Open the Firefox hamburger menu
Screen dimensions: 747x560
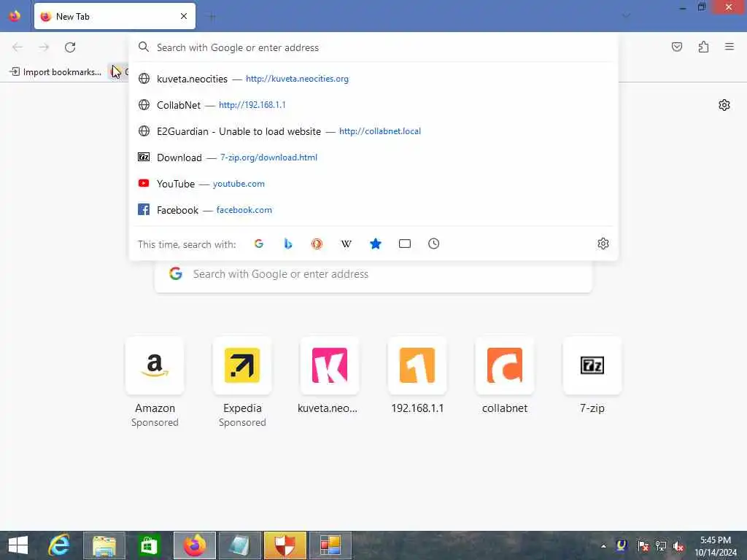tap(729, 47)
